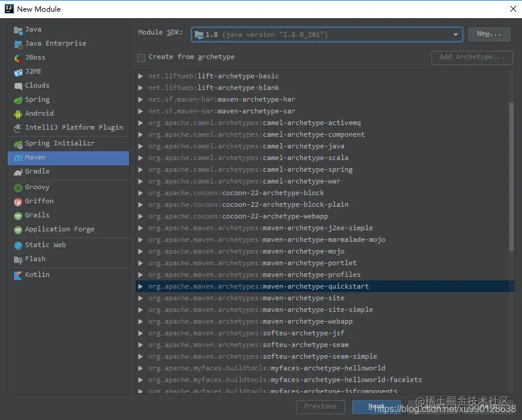This screenshot has width=522, height=420.
Task: Expand camel-archetype-spring node
Action: coord(141,169)
